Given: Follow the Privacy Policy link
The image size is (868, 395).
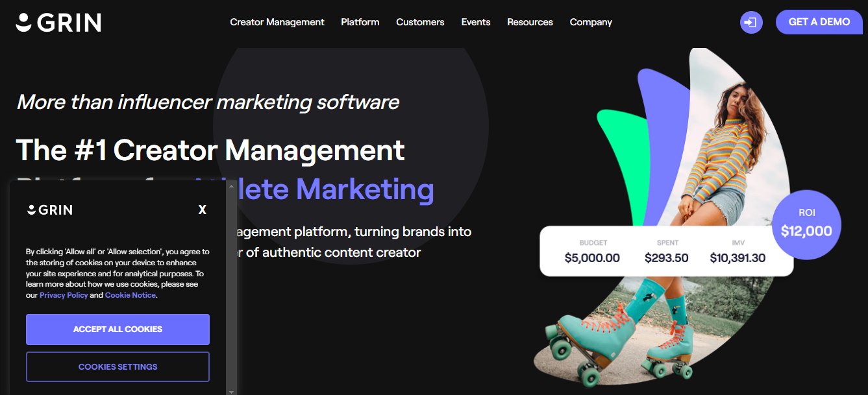Looking at the screenshot, I should 64,295.
